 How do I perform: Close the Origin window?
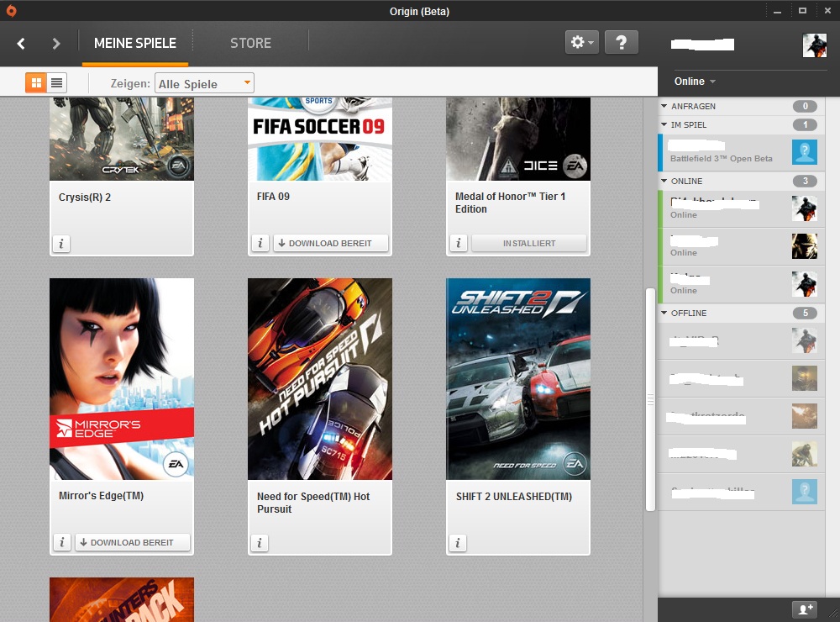[827, 11]
